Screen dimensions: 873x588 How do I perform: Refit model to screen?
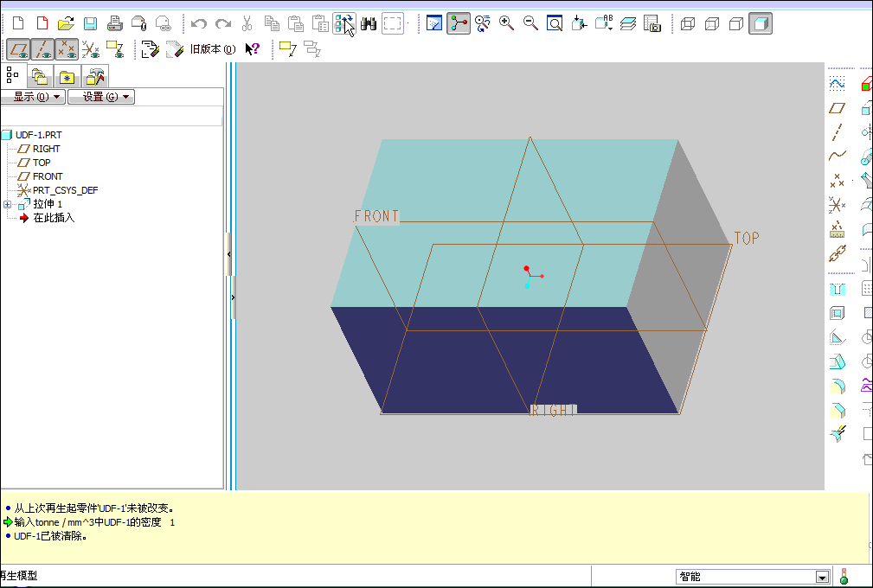tap(555, 23)
